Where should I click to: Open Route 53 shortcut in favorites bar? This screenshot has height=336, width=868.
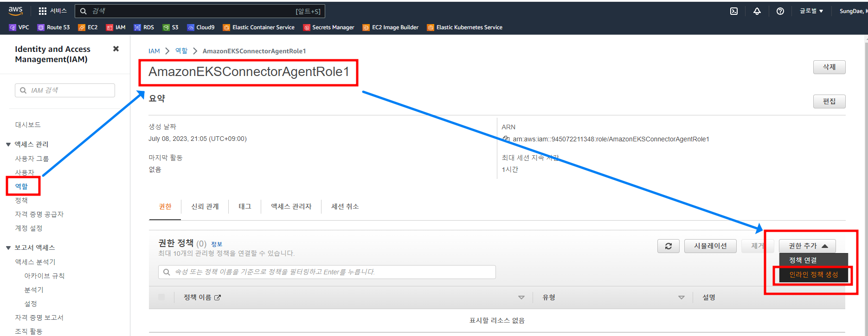[x=53, y=27]
